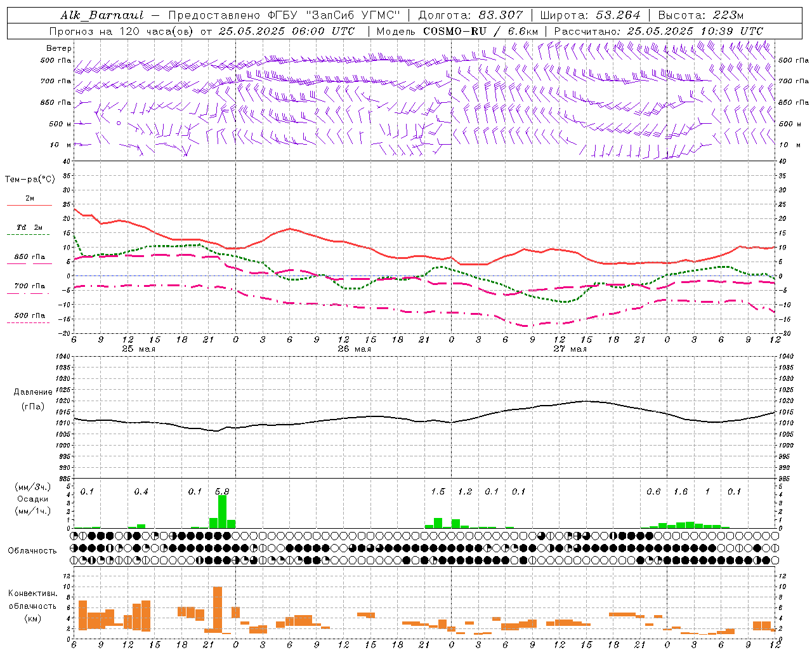The width and height of the screenshot is (812, 650).
Task: Click the 'Широта: 53.264' latitude field
Action: pyautogui.click(x=590, y=15)
